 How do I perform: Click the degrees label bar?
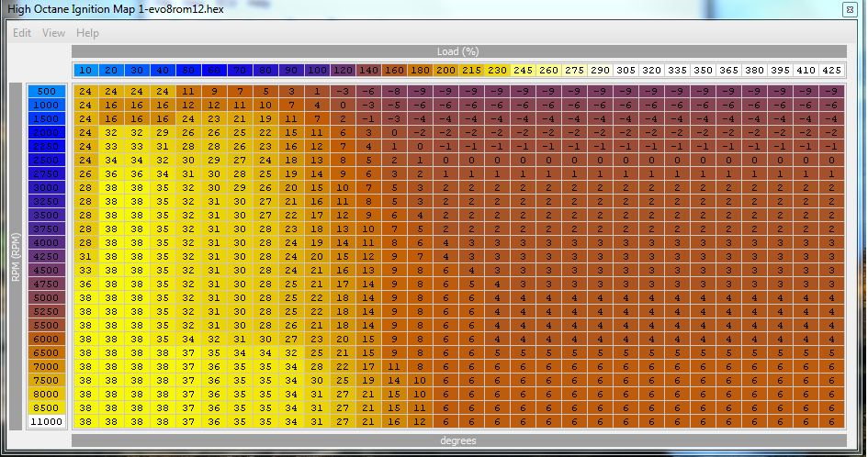pyautogui.click(x=459, y=440)
